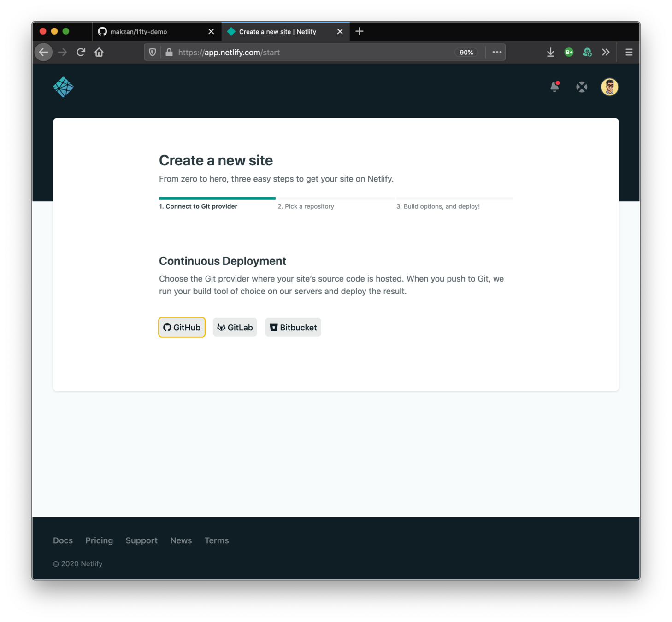672x622 pixels.
Task: Show more toolbar items chevron
Action: (606, 52)
